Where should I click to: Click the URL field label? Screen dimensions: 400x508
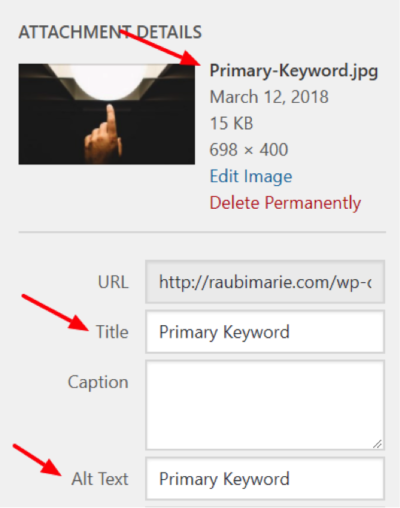113,282
